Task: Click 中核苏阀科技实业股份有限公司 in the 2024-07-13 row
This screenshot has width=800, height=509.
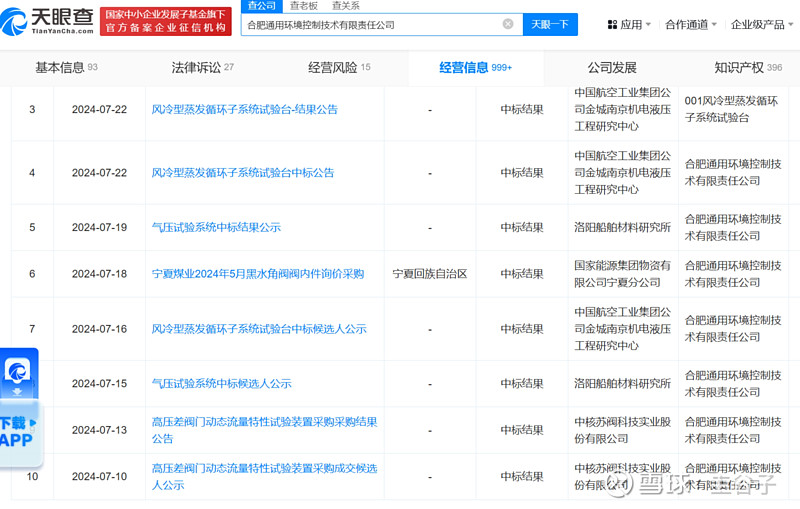Action: click(622, 430)
